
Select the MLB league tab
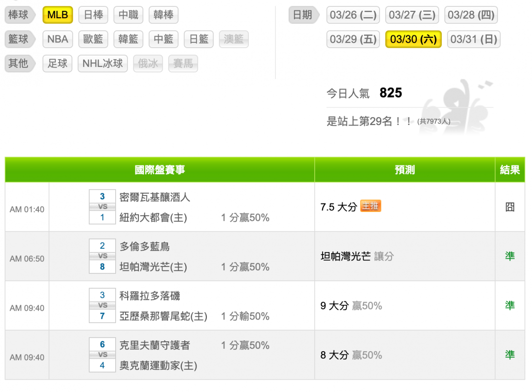pyautogui.click(x=58, y=15)
